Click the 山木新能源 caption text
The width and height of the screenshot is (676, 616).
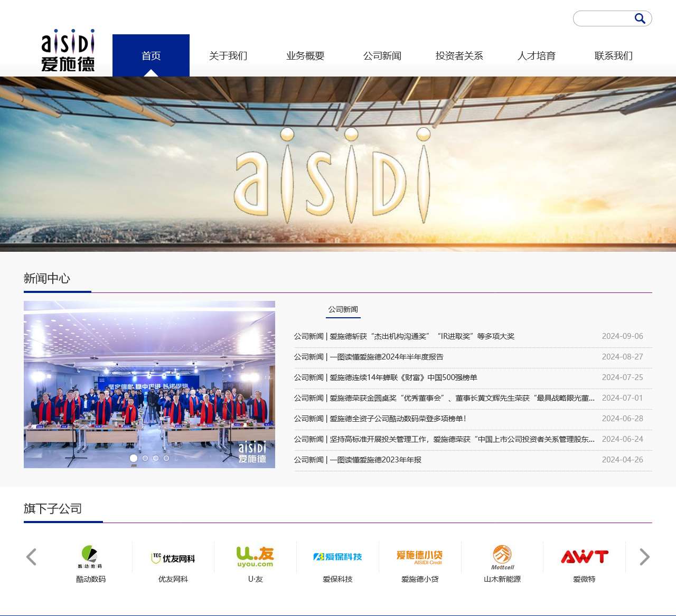(x=502, y=579)
